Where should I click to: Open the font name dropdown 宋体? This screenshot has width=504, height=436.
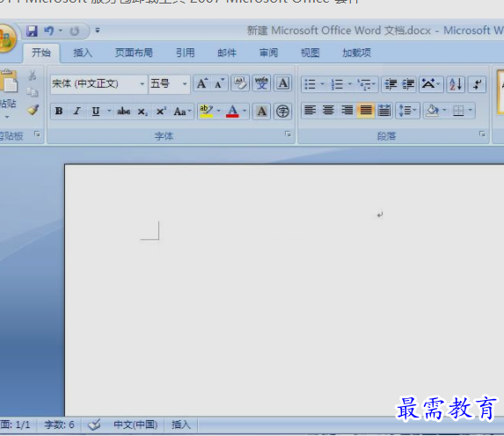pos(142,84)
